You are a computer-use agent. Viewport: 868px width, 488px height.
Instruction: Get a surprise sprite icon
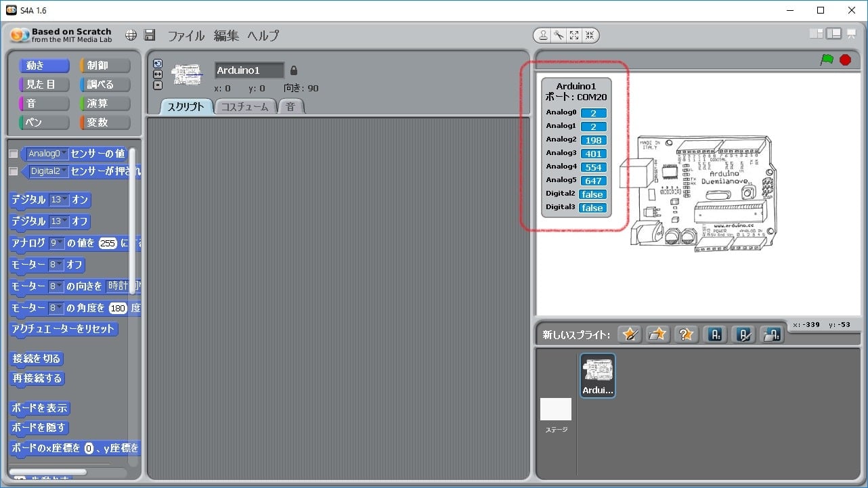[685, 334]
